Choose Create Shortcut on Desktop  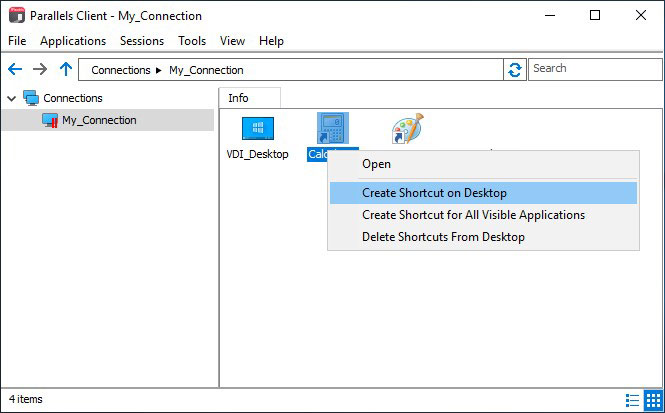pyautogui.click(x=483, y=193)
